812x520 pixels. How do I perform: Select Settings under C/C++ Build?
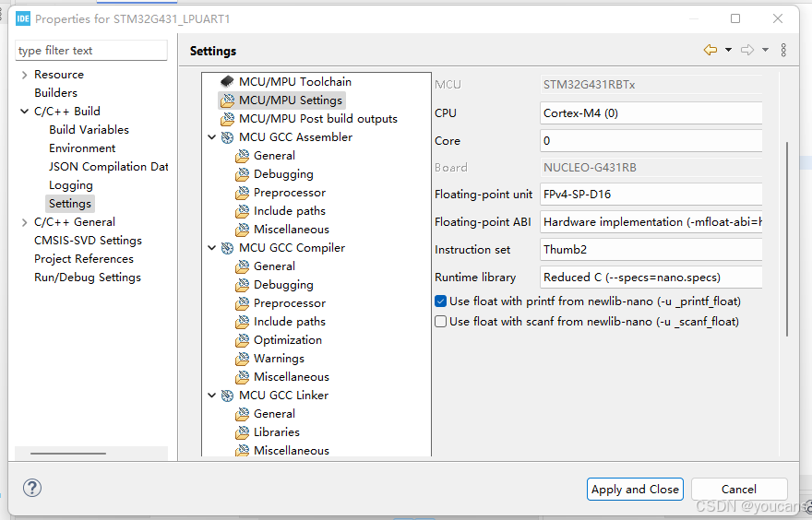pos(70,204)
